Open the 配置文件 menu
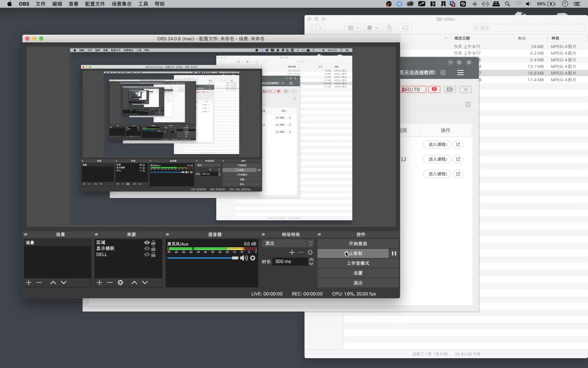This screenshot has width=588, height=368. [x=95, y=4]
